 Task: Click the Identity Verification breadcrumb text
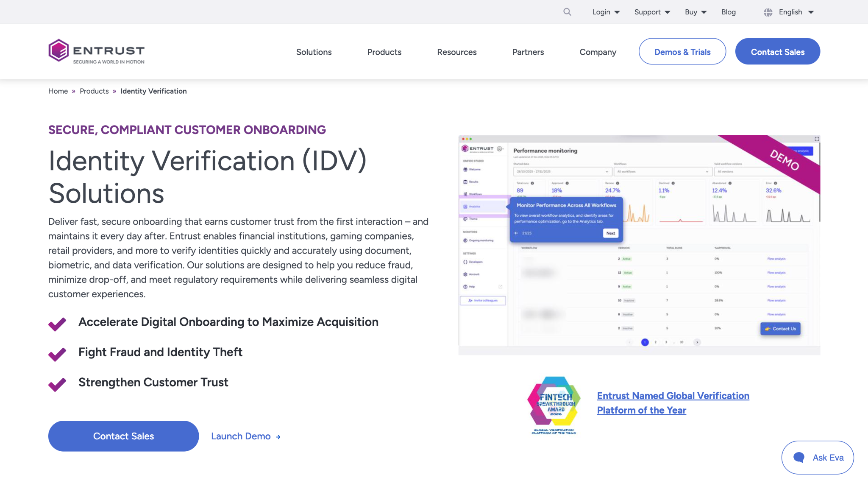153,91
